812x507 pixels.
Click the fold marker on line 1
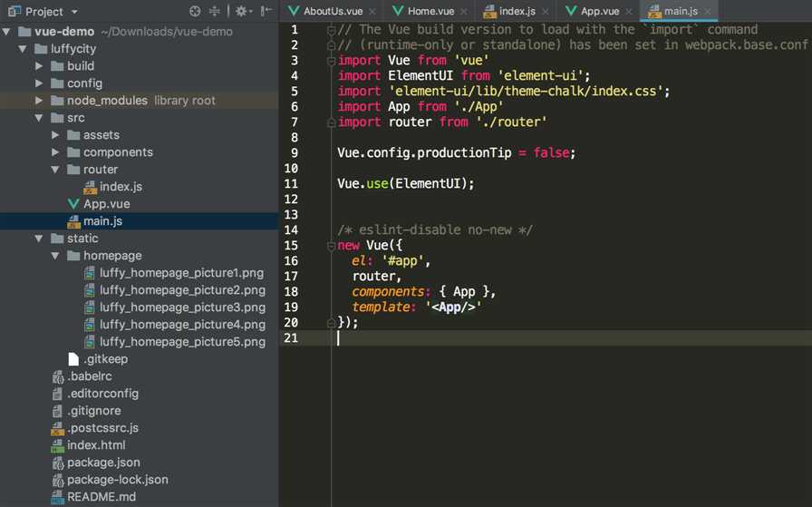click(332, 31)
